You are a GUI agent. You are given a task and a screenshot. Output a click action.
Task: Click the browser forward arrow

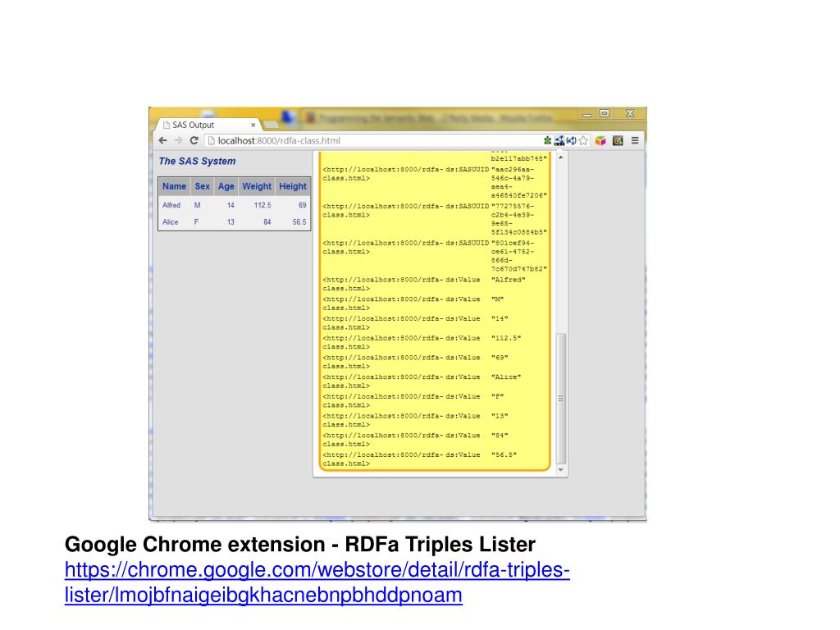click(x=178, y=140)
